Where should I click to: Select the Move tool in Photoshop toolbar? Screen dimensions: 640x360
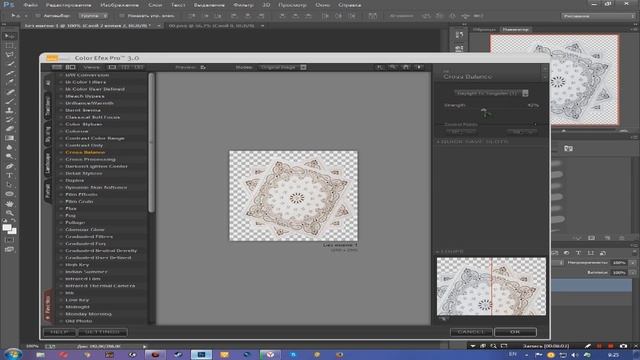click(9, 36)
